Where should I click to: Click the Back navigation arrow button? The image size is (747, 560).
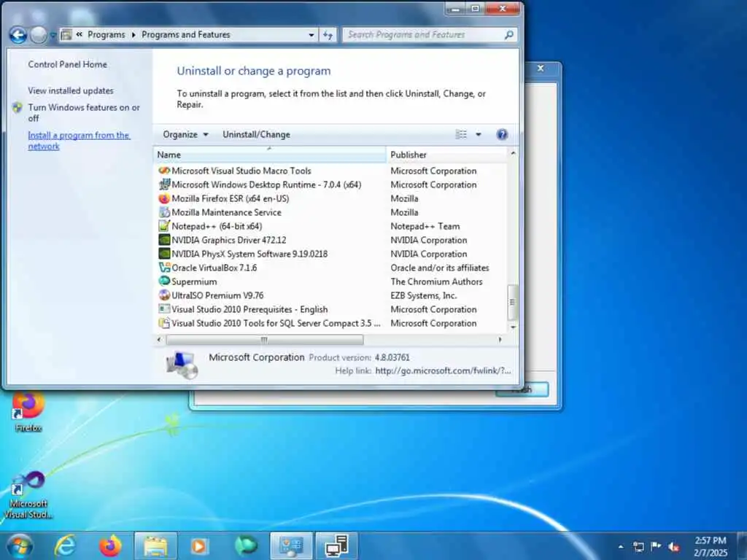pos(18,35)
